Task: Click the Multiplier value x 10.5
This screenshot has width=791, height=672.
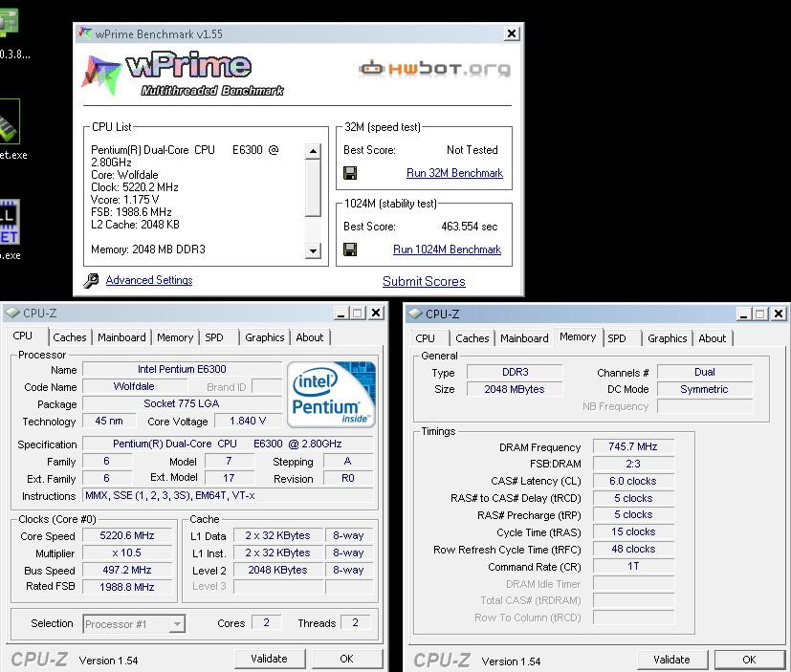Action: click(127, 553)
